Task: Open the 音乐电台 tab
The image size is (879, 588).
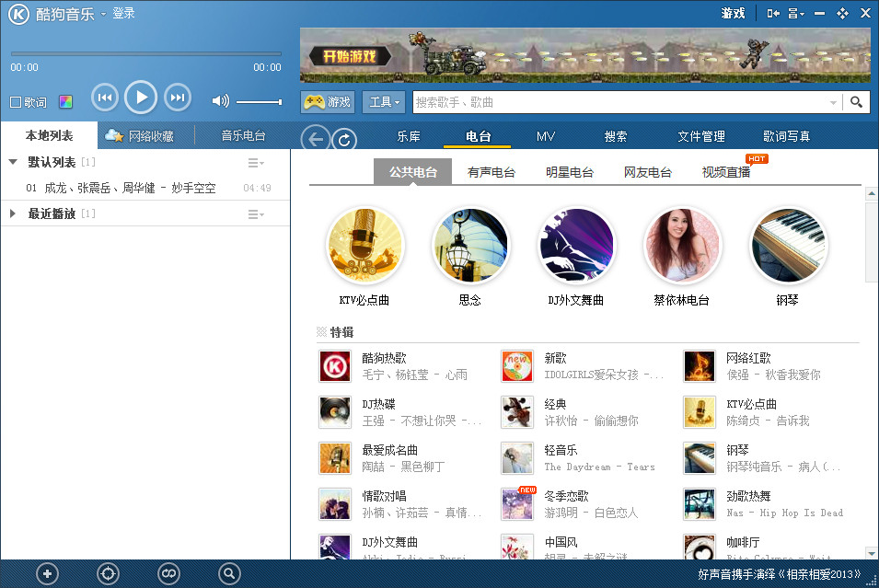Action: pos(243,135)
